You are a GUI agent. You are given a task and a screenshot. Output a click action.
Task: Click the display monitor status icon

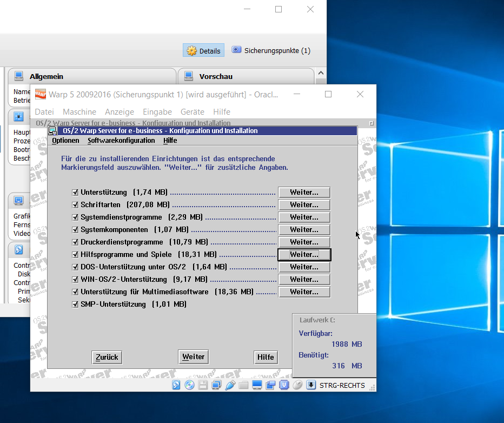tap(257, 385)
